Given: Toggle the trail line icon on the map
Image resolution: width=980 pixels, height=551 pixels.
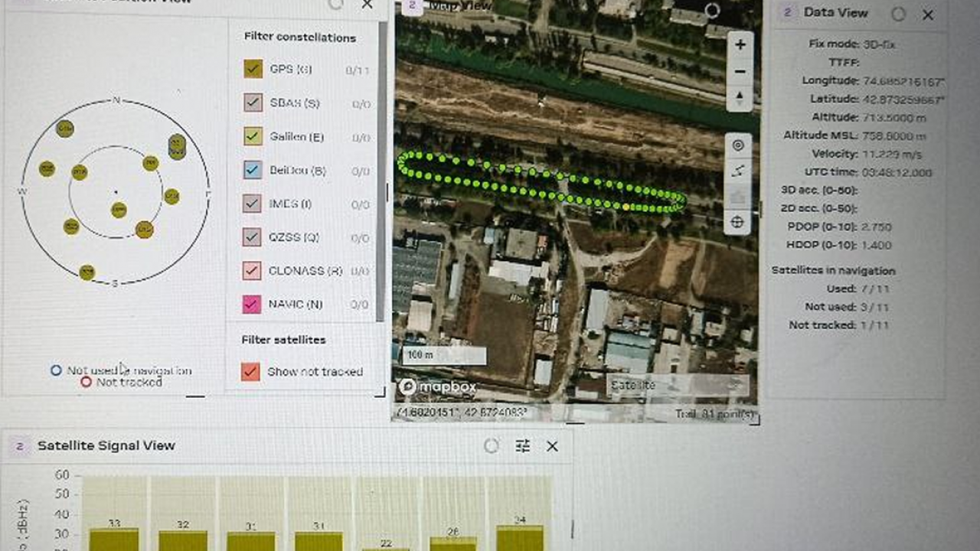Looking at the screenshot, I should tap(738, 171).
